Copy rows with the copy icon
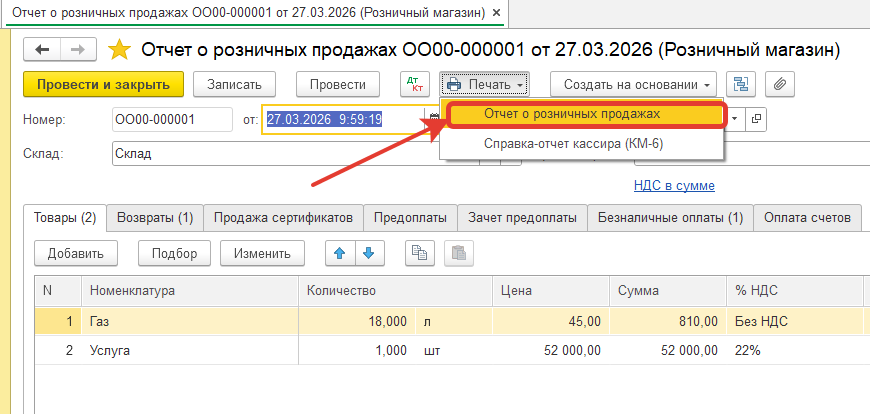The height and width of the screenshot is (414, 870). [419, 254]
